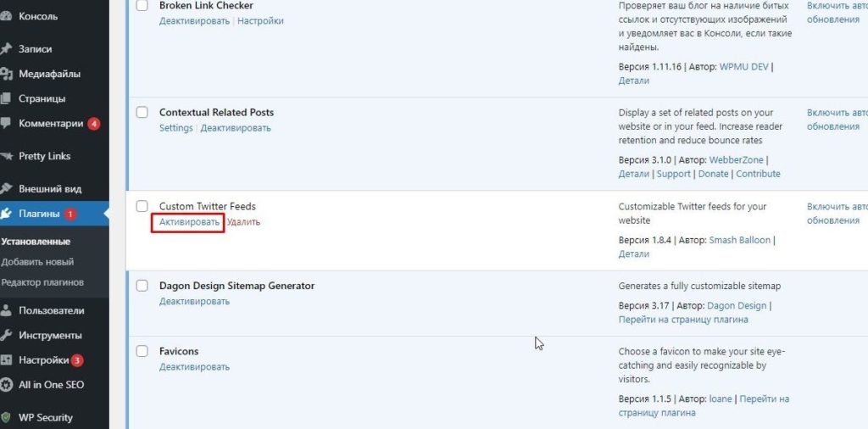Open the Добавить новый submenu item
The image size is (868, 429).
coord(37,262)
